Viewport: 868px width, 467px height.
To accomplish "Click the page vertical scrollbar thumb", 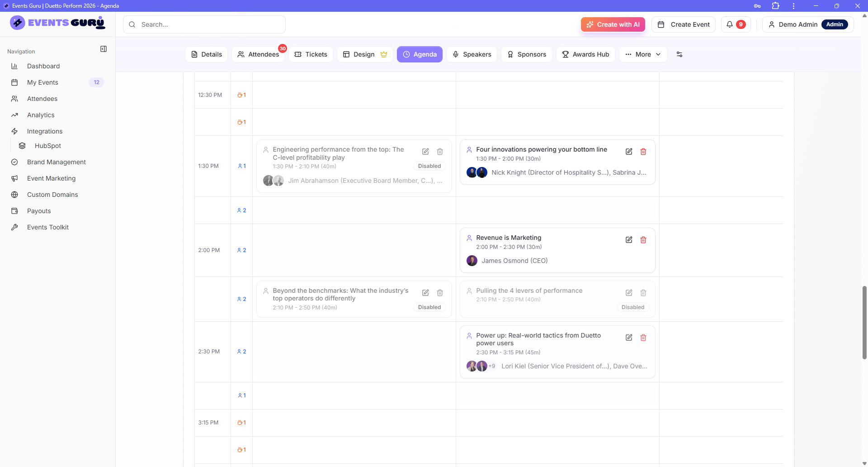I will pyautogui.click(x=864, y=322).
